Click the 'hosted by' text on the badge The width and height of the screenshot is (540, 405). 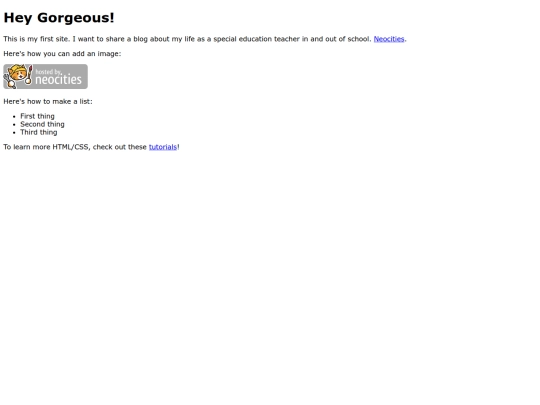(48, 72)
